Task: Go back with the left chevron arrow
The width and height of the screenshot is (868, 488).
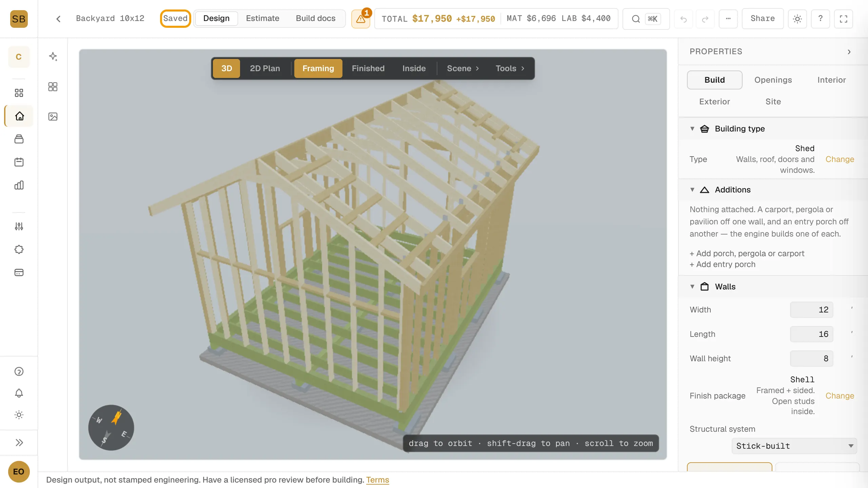Action: [x=58, y=19]
